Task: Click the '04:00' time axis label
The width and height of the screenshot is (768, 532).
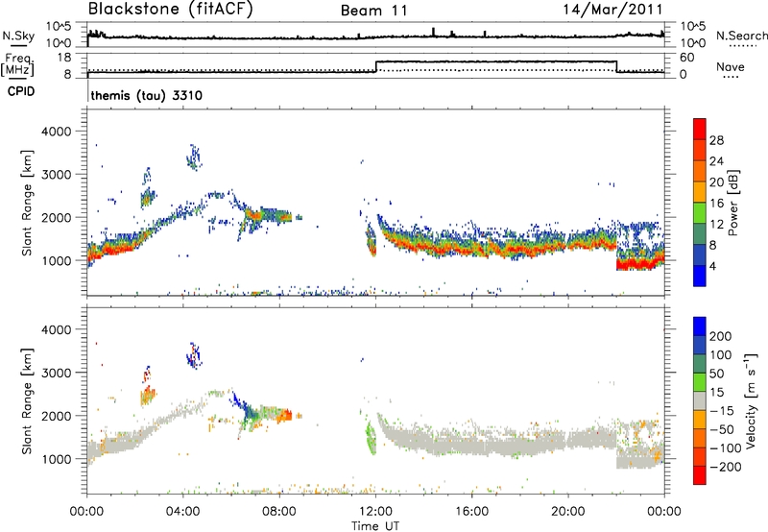Action: 183,512
